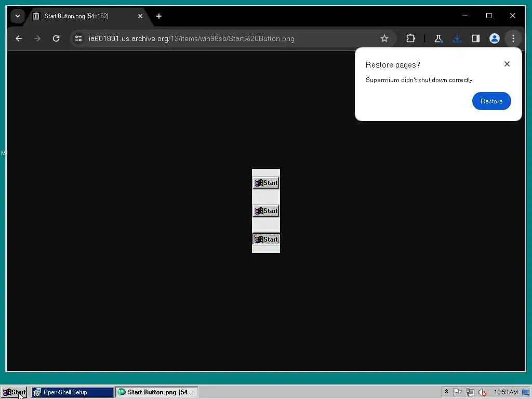532x399 pixels.
Task: Show desktop icon in tray corner
Action: 526,393
